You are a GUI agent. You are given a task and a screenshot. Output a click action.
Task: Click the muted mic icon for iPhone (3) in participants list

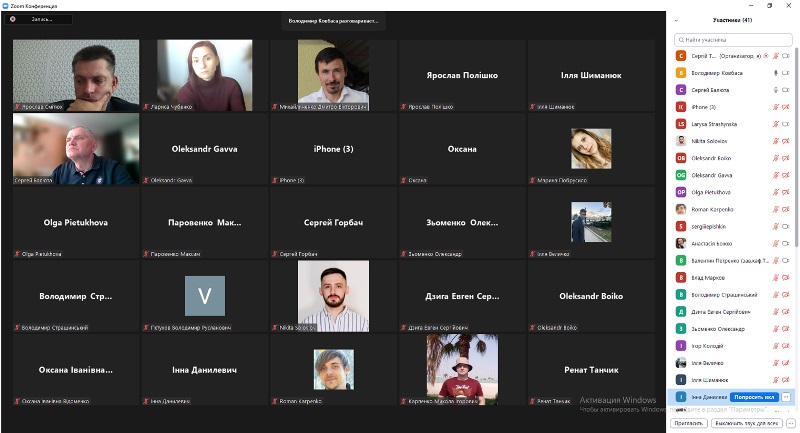[776, 107]
